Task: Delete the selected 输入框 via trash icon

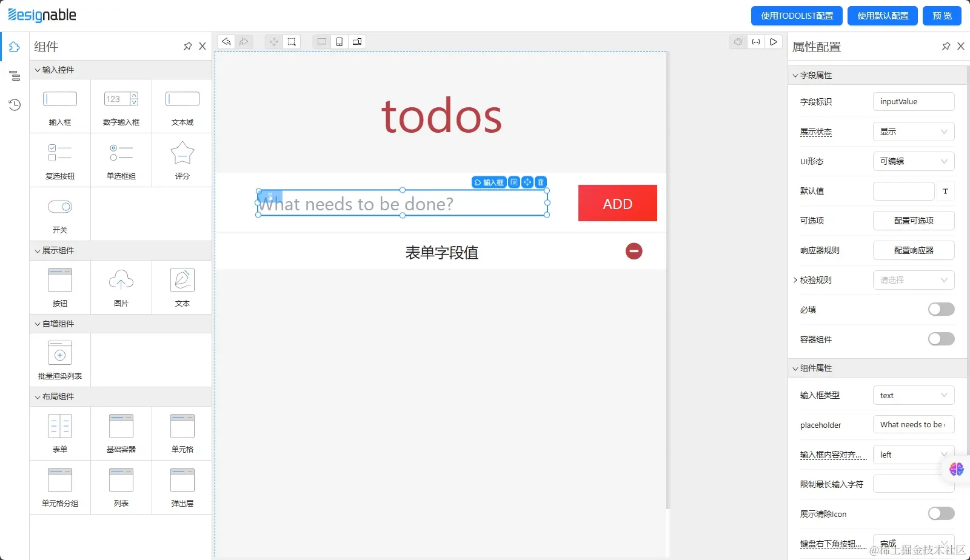Action: (x=540, y=182)
